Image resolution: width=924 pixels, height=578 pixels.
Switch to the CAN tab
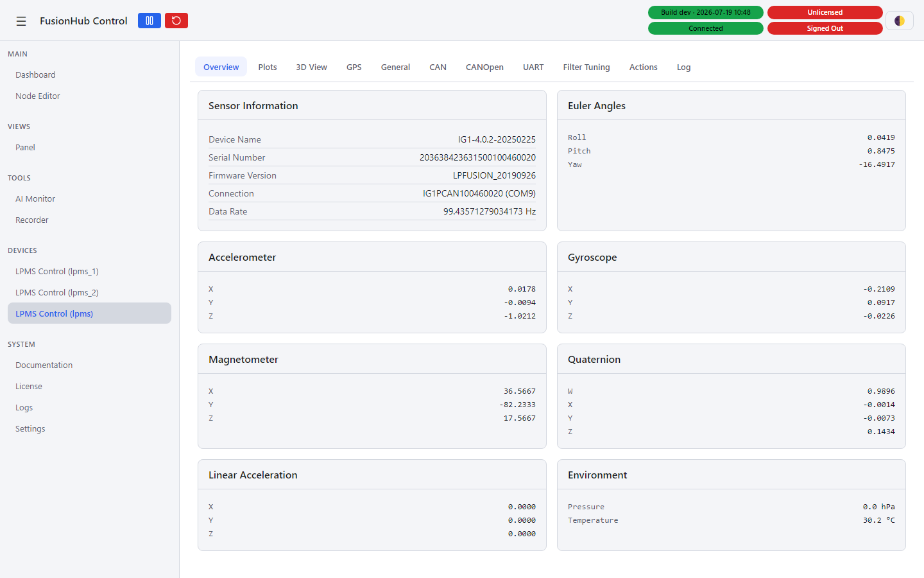[438, 67]
